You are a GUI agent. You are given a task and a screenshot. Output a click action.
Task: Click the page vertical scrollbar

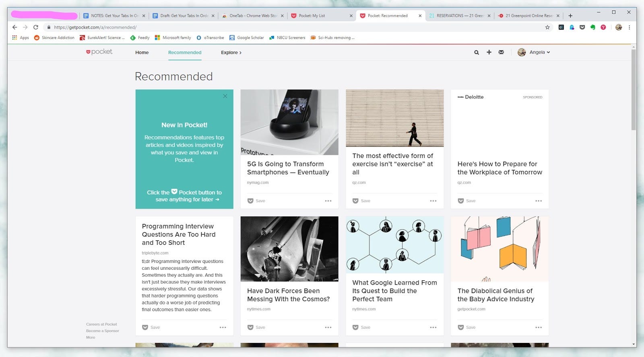pyautogui.click(x=634, y=90)
